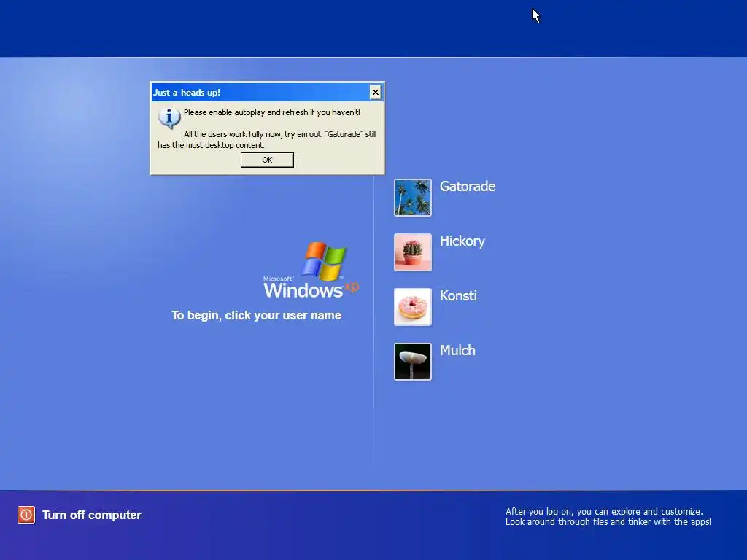Log in via the Konsti user name

(x=458, y=296)
